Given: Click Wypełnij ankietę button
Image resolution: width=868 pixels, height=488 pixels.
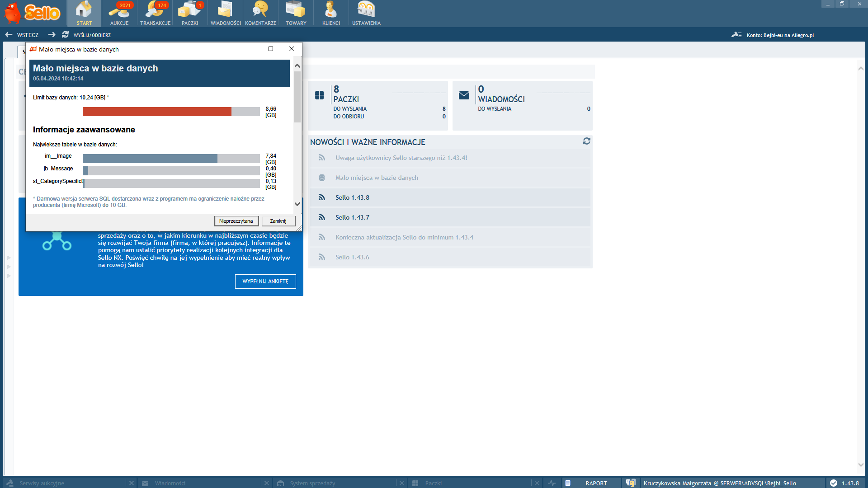Looking at the screenshot, I should coord(265,281).
